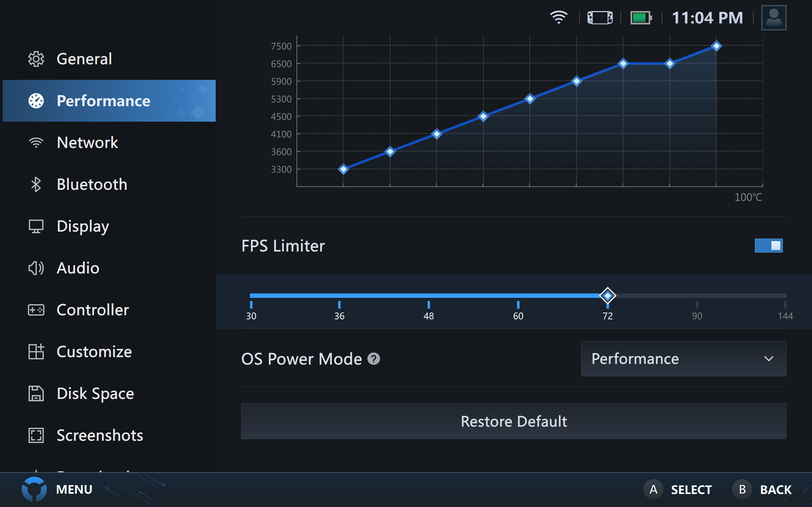Switch to the Network settings section
Image resolution: width=812 pixels, height=507 pixels.
87,143
